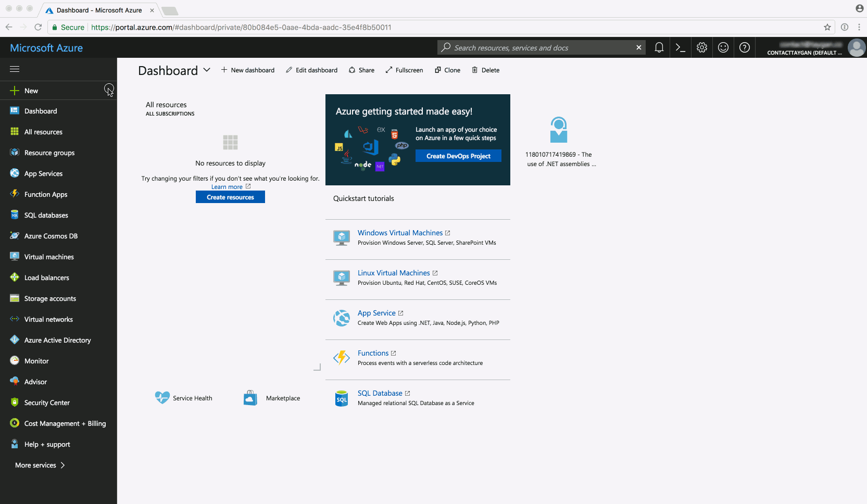867x504 pixels.
Task: Click the App Services globe icon
Action: 15,173
